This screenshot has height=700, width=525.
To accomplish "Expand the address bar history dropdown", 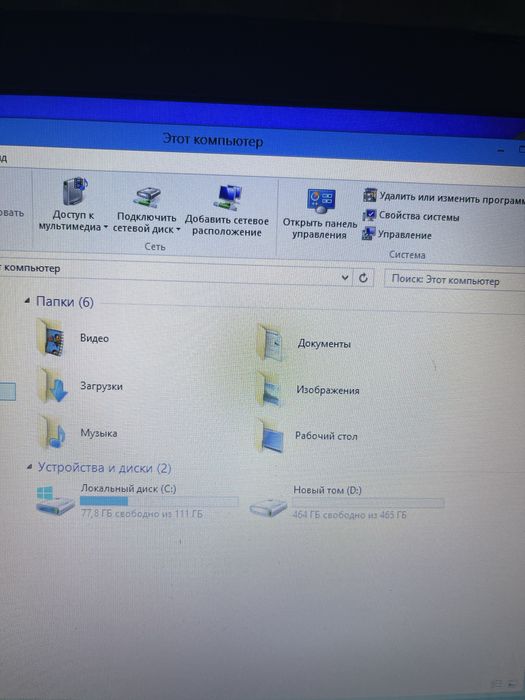I will point(345,278).
